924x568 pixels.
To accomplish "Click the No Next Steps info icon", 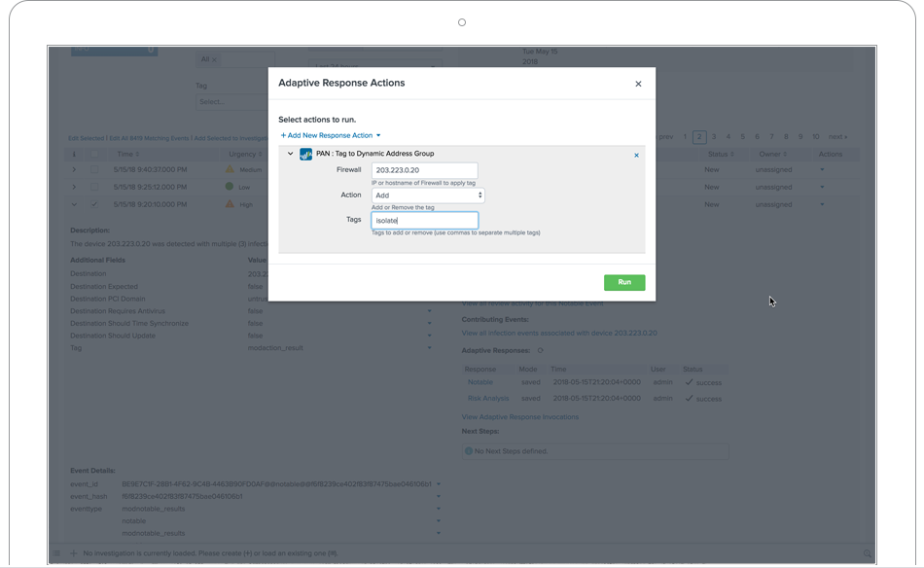I will pyautogui.click(x=469, y=451).
